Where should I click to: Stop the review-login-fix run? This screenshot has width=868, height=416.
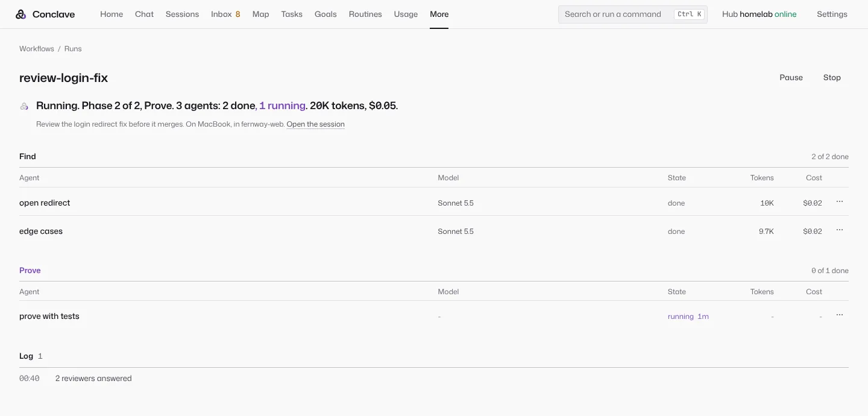tap(832, 77)
